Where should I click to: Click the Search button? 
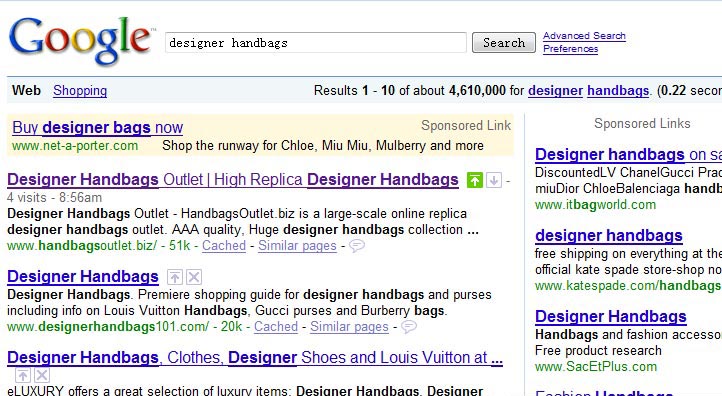coord(504,42)
